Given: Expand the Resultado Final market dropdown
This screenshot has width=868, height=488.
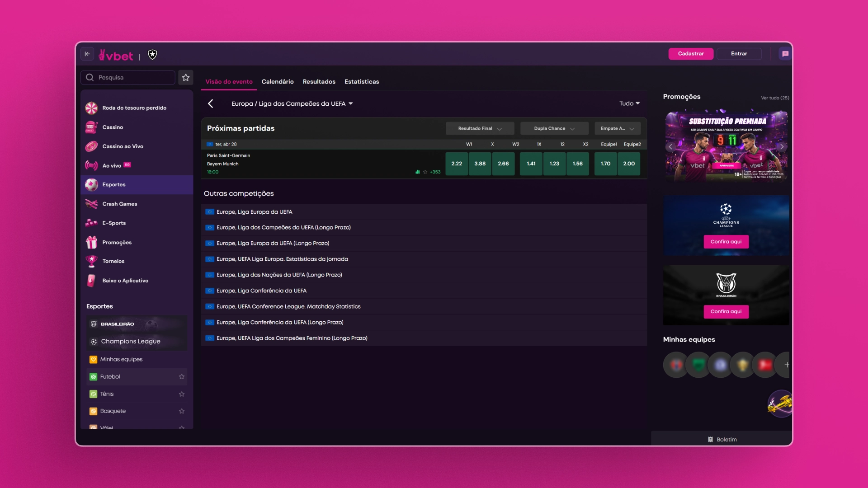Looking at the screenshot, I should [480, 128].
